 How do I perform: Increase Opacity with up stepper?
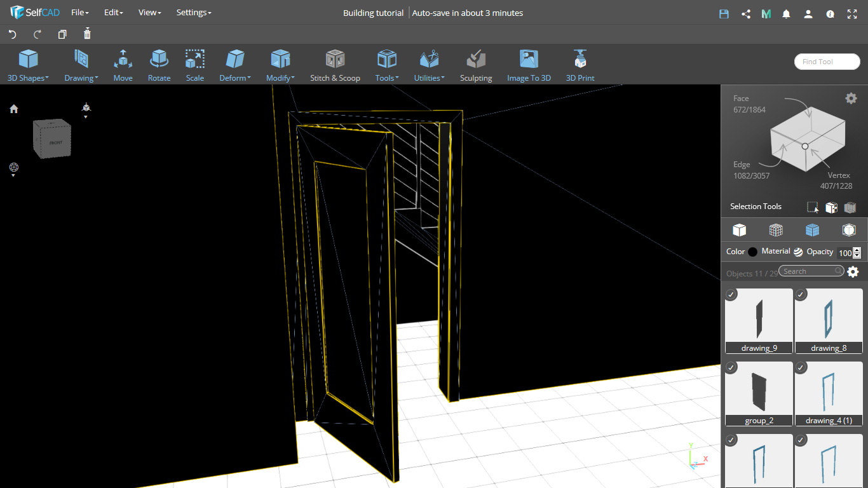857,250
